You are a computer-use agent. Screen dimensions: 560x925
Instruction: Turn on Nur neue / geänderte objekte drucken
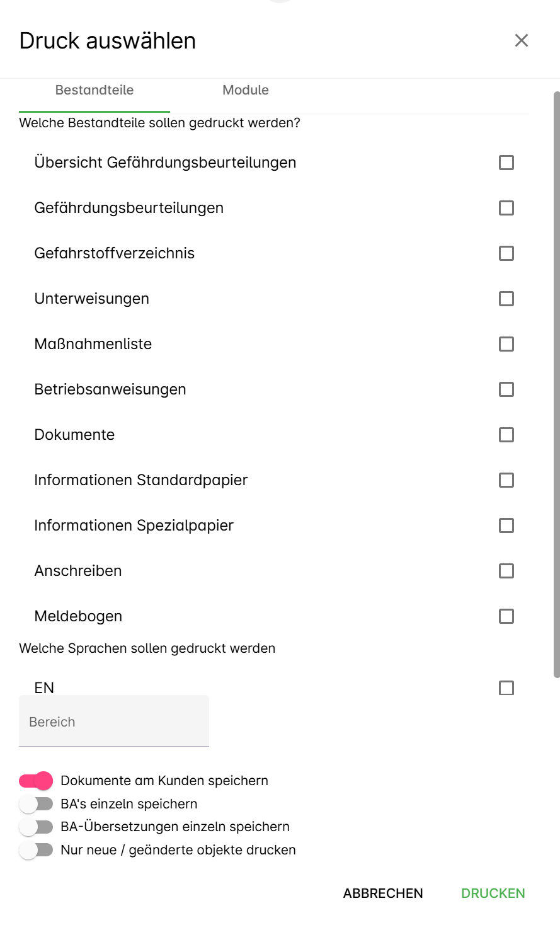coord(36,850)
